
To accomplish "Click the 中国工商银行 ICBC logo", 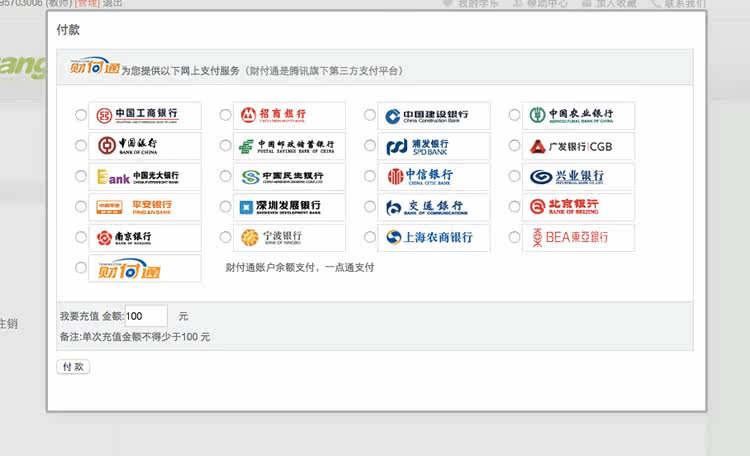I will [x=145, y=115].
